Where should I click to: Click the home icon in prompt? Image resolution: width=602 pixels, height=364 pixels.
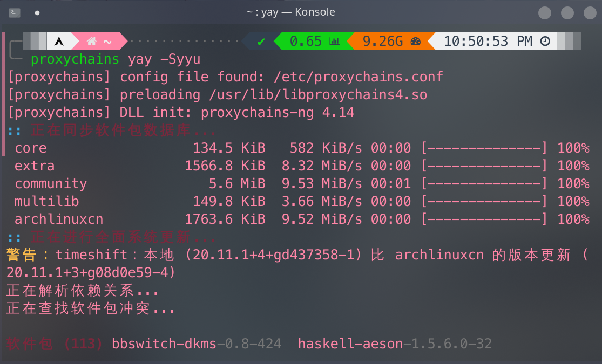(x=91, y=41)
